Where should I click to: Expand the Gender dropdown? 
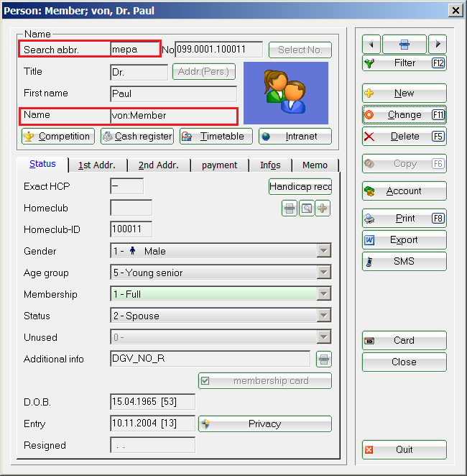pyautogui.click(x=324, y=251)
